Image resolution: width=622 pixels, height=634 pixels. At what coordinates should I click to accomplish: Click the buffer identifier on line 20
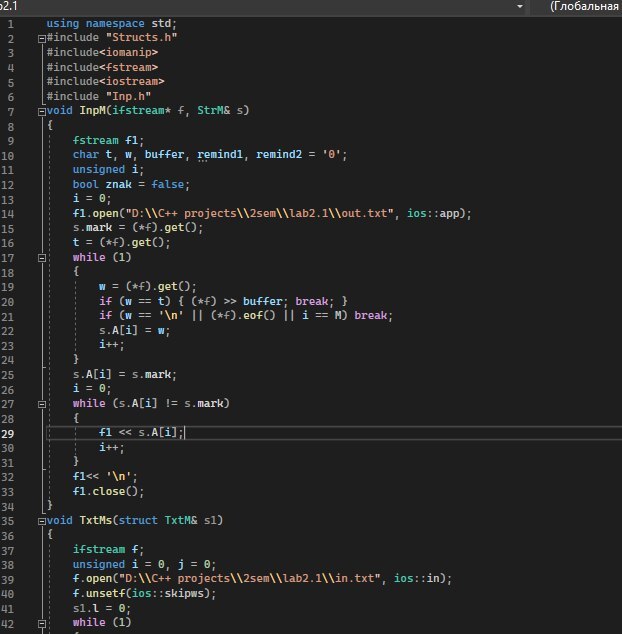[262, 301]
